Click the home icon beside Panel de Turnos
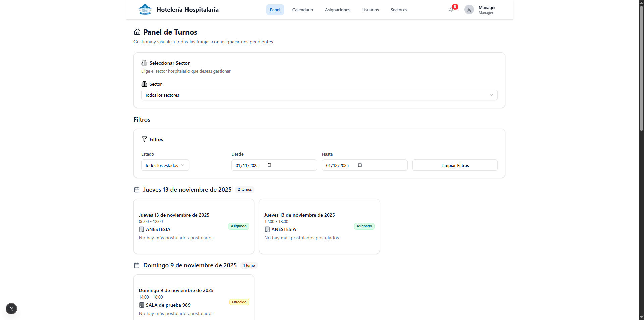This screenshot has height=320, width=644. tap(137, 32)
